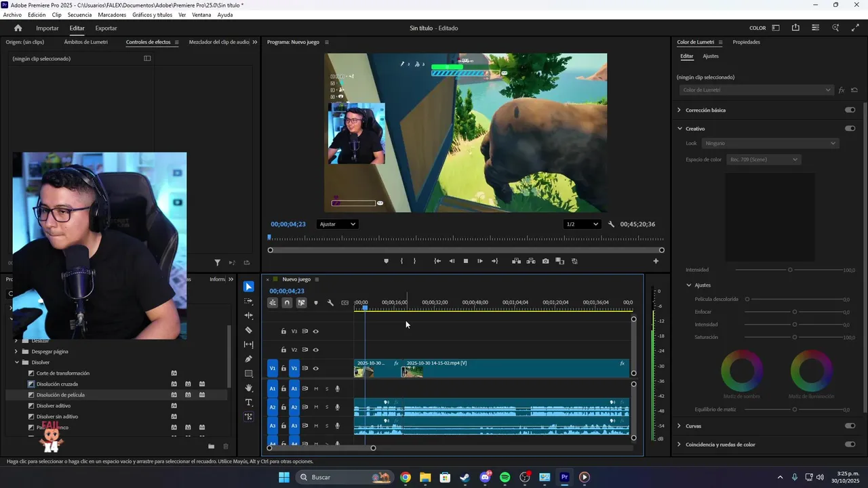Screen dimensions: 868x488
Task: Expand the Curvas section
Action: (679, 426)
